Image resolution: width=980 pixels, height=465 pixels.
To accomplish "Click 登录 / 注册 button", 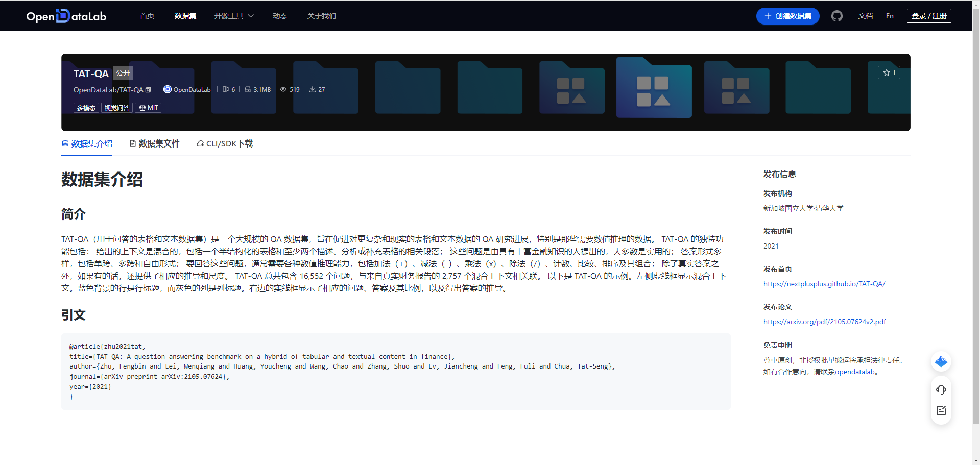I will point(928,16).
